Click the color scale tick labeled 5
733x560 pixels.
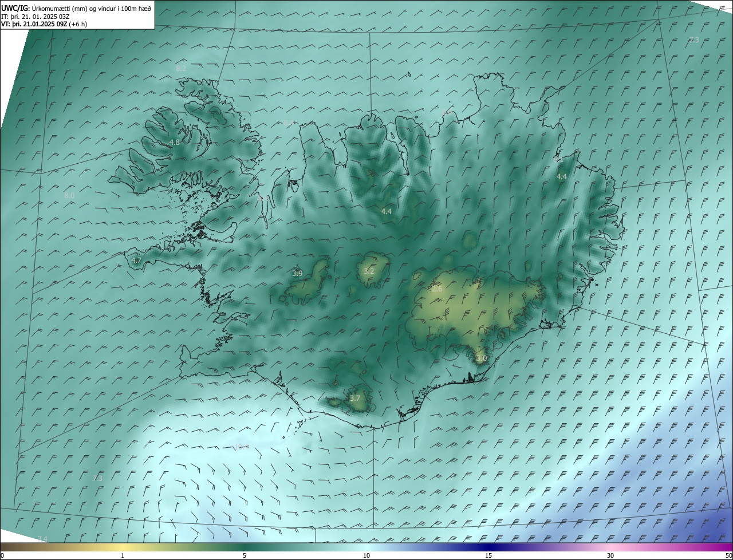tap(245, 555)
